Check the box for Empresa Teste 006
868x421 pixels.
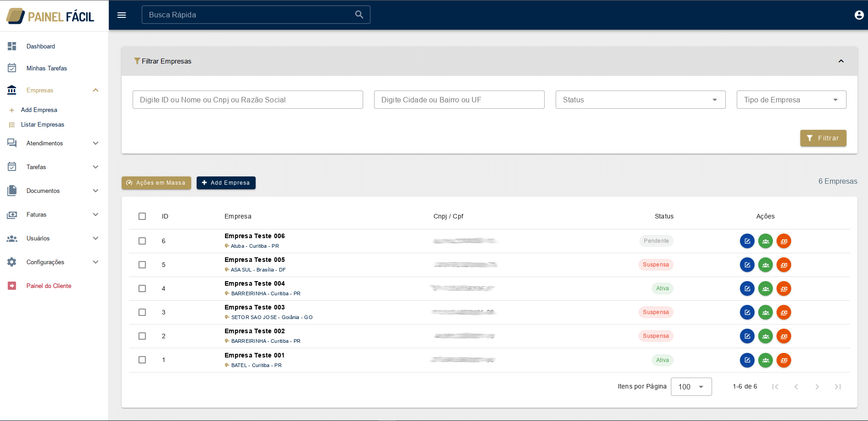(x=142, y=241)
